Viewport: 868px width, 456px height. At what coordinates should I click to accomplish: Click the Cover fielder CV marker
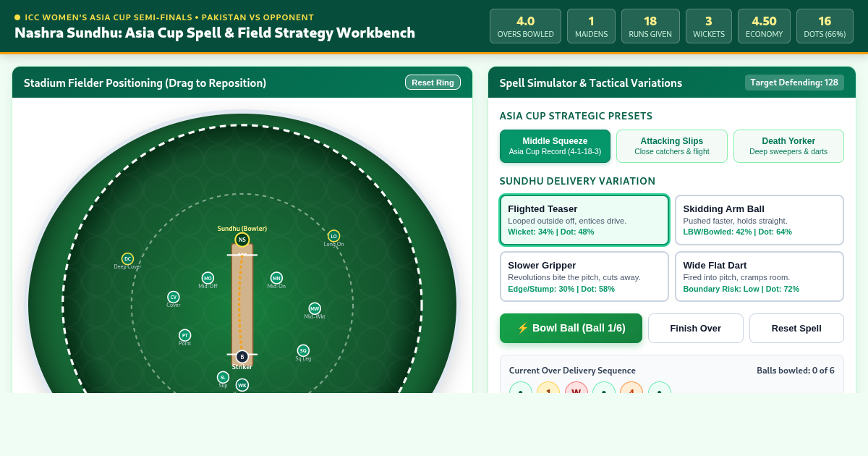point(174,297)
